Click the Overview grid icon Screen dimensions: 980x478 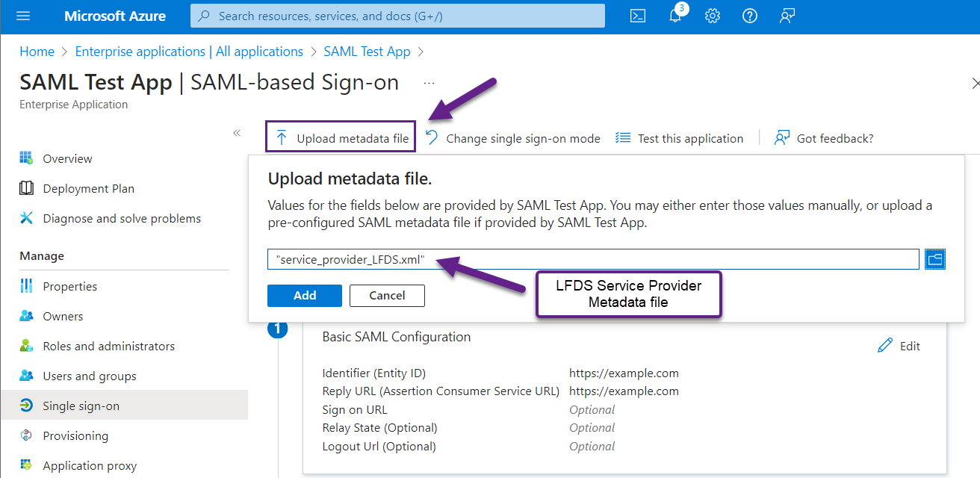[26, 158]
